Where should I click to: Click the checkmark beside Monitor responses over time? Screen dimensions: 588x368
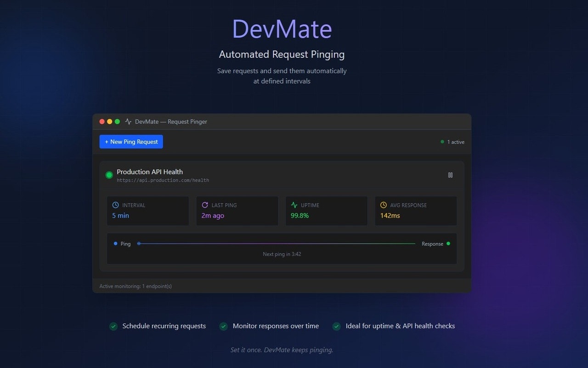pos(224,326)
